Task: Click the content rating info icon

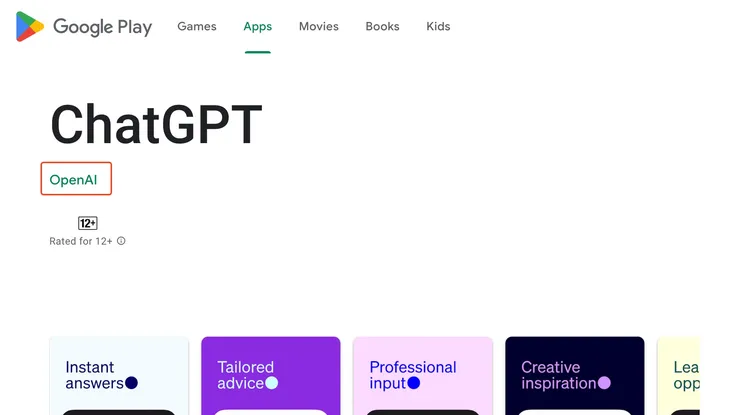Action: (121, 241)
